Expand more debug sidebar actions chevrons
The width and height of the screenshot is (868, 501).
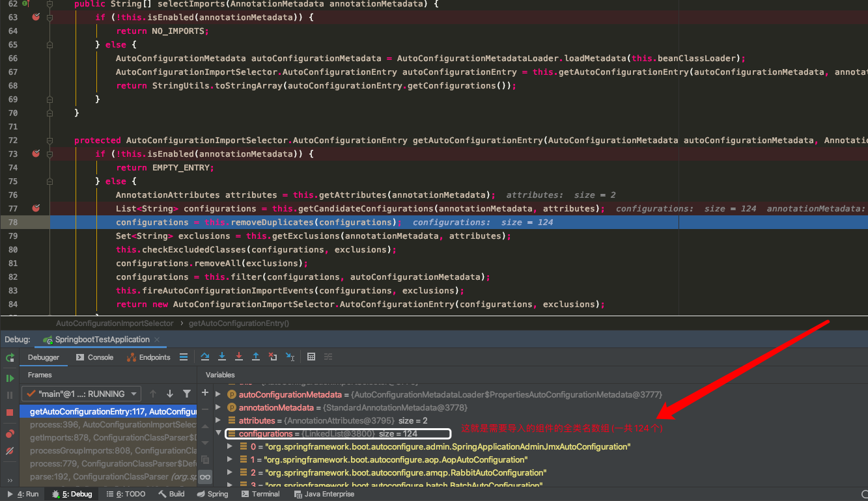[x=10, y=481]
